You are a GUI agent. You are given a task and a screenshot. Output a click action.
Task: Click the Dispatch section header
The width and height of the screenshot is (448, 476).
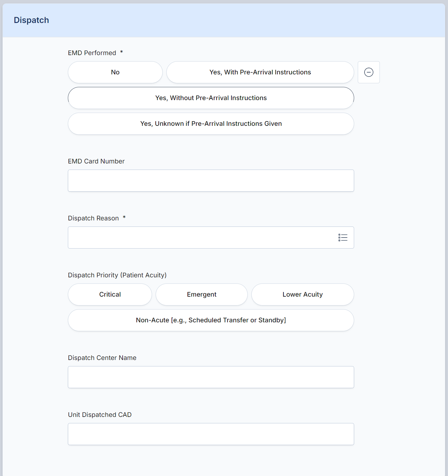[x=31, y=20]
